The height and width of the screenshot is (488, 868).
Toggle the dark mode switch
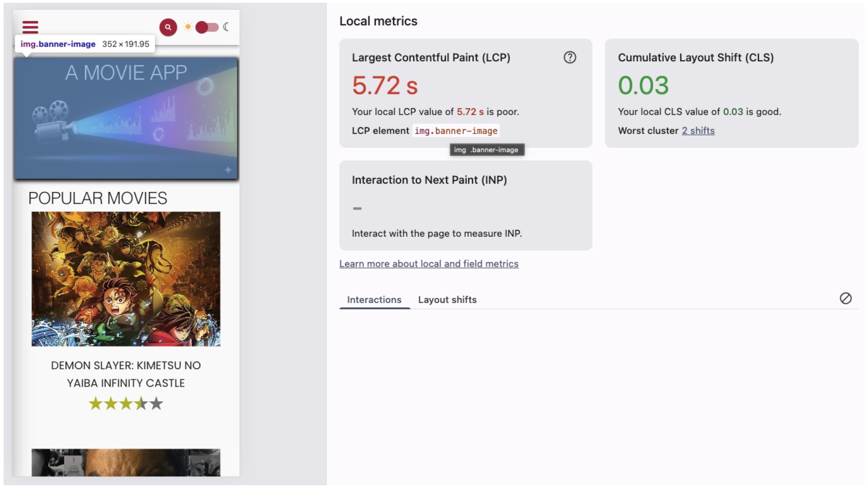coord(207,27)
